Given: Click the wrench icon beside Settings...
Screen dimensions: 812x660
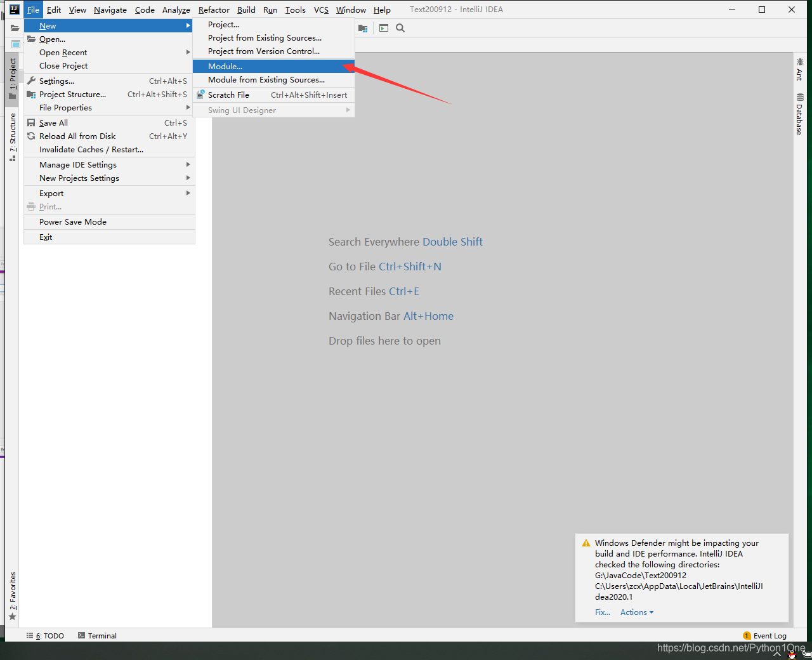Looking at the screenshot, I should [31, 81].
